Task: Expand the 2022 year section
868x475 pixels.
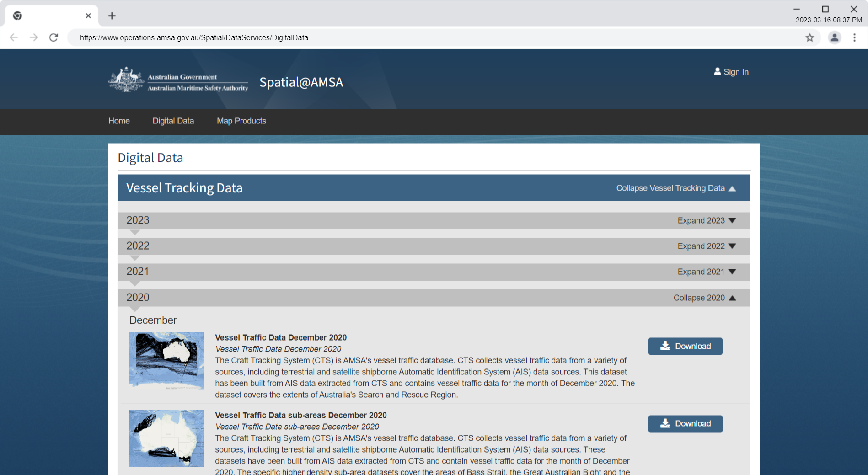Action: [x=707, y=246]
